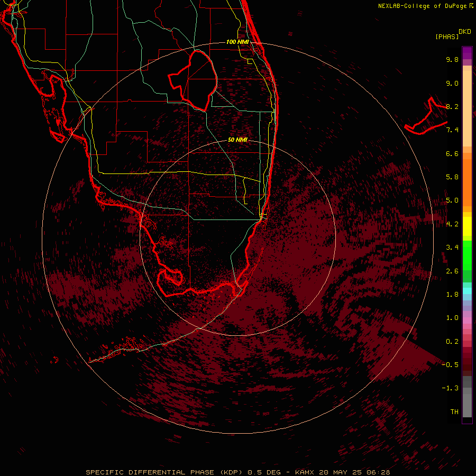Click the pink band beside 1.0
The height and width of the screenshot is (476, 476).
tap(467, 321)
